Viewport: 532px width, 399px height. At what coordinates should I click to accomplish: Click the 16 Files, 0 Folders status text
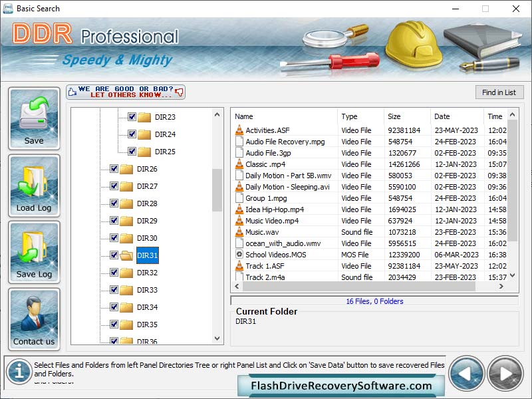click(x=374, y=301)
